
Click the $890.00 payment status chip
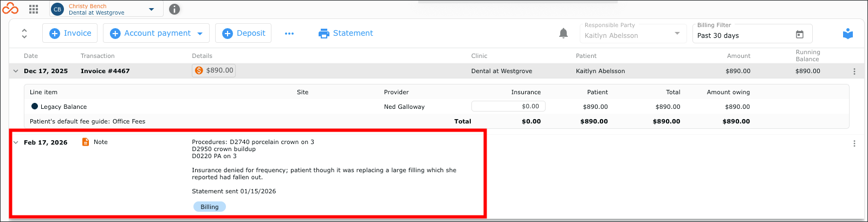(x=214, y=70)
